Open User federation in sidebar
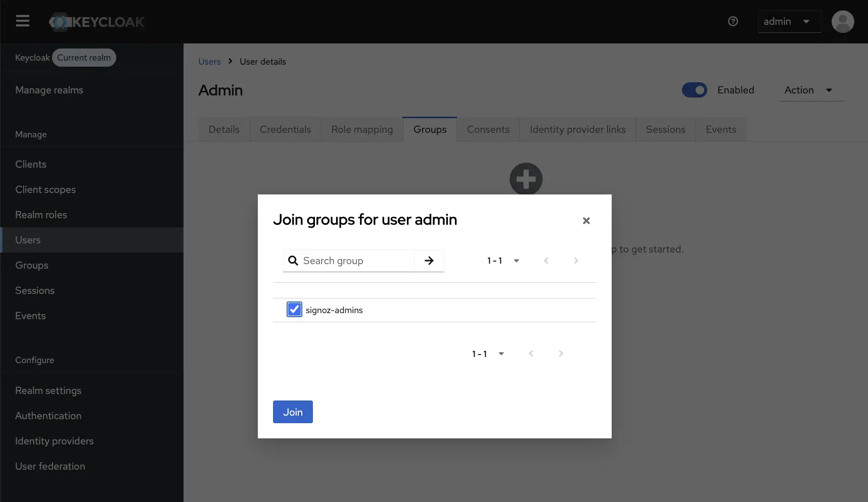 pyautogui.click(x=92, y=466)
